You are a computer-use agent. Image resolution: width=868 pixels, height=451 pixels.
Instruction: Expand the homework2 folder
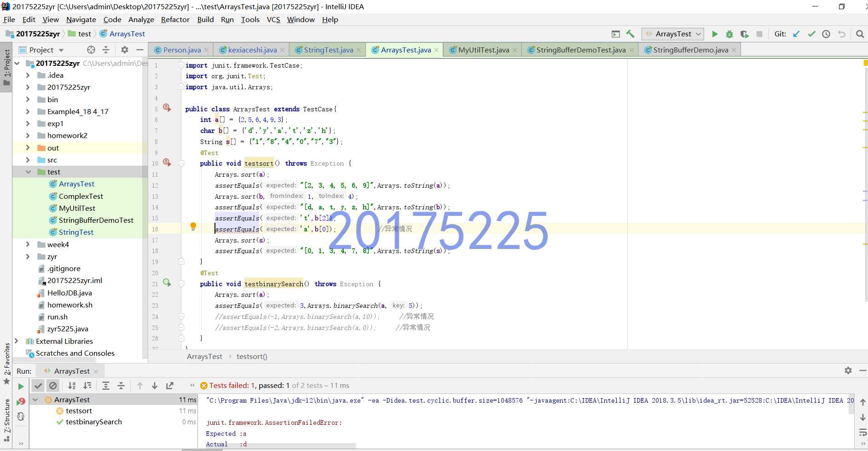(28, 135)
